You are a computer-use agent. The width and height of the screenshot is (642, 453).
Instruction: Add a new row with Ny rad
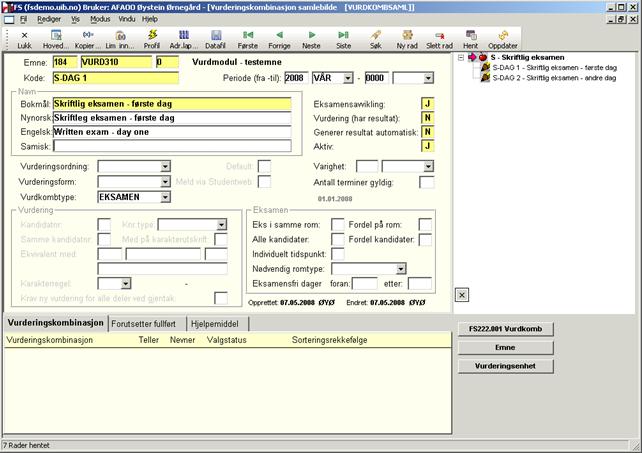pos(407,36)
